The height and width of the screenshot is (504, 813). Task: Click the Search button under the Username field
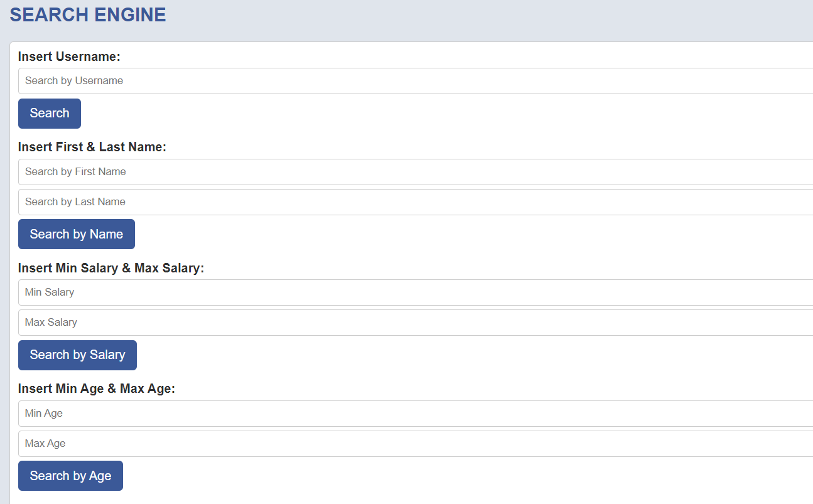tap(50, 114)
